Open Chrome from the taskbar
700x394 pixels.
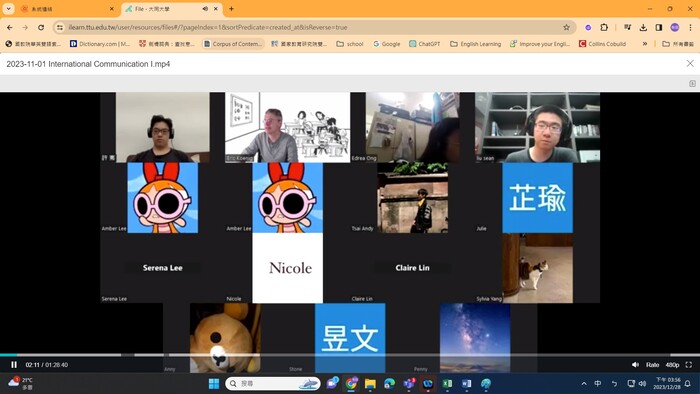tap(351, 383)
